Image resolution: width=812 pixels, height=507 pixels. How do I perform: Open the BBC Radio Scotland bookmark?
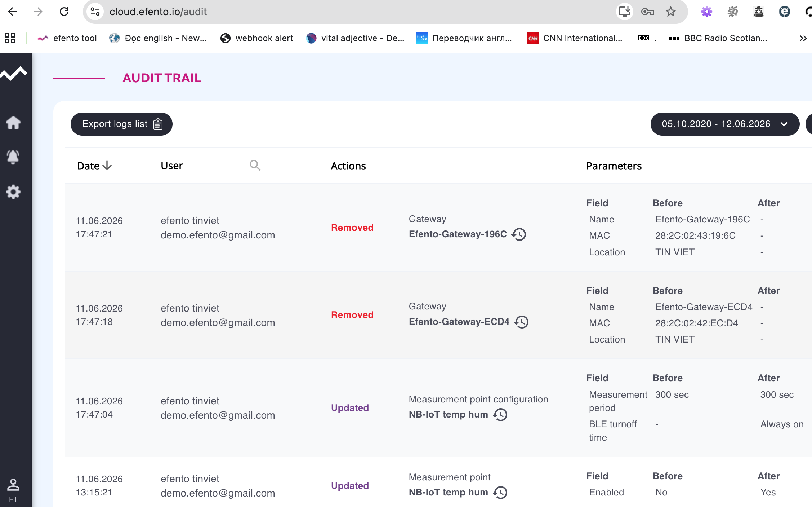tap(718, 38)
